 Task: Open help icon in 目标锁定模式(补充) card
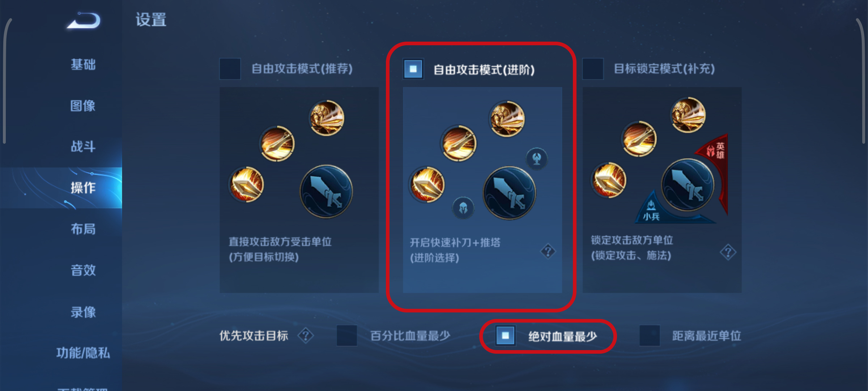click(x=728, y=252)
